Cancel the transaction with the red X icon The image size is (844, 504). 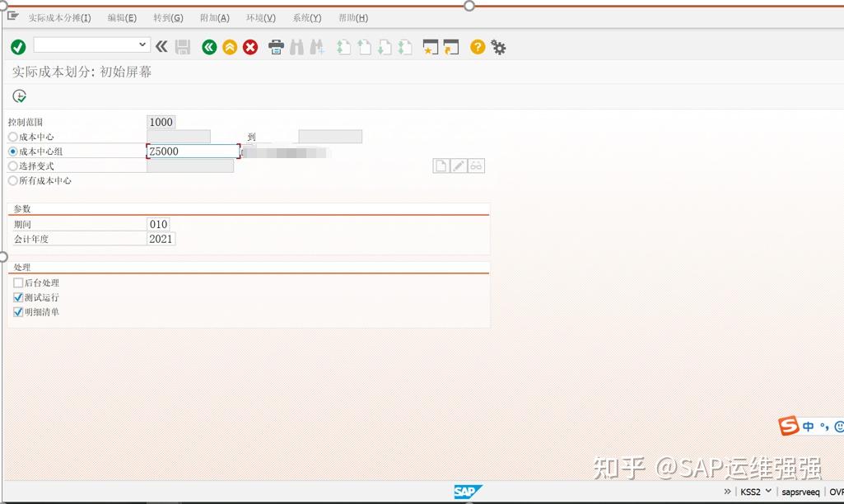251,47
